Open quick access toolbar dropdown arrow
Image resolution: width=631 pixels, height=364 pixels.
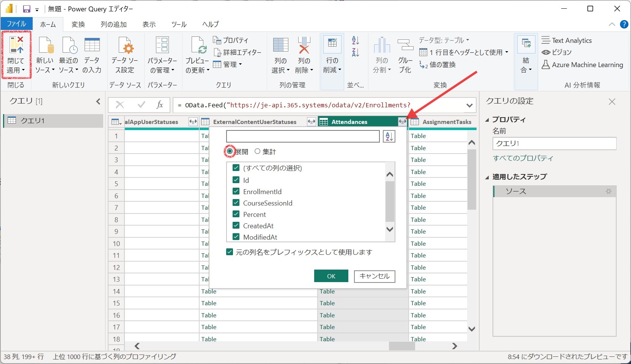[37, 9]
